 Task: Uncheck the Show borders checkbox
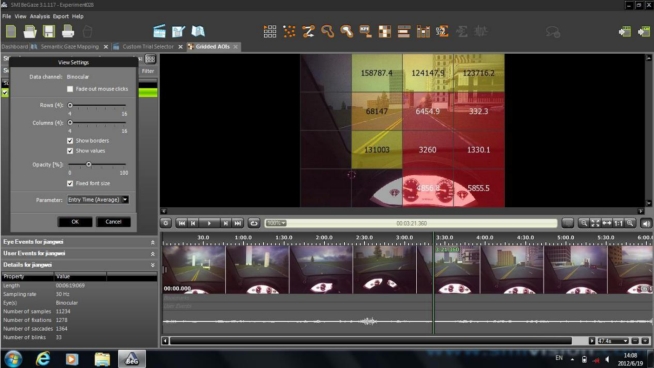point(70,141)
